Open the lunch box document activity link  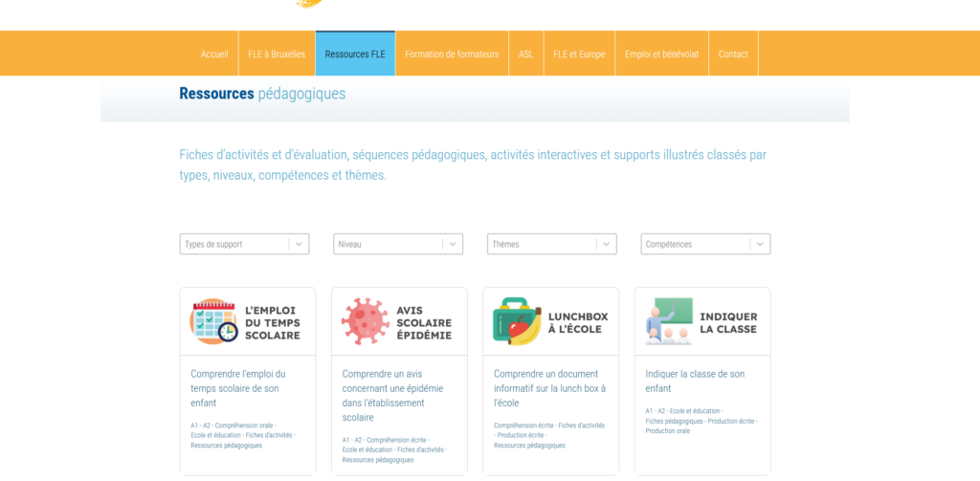(549, 388)
